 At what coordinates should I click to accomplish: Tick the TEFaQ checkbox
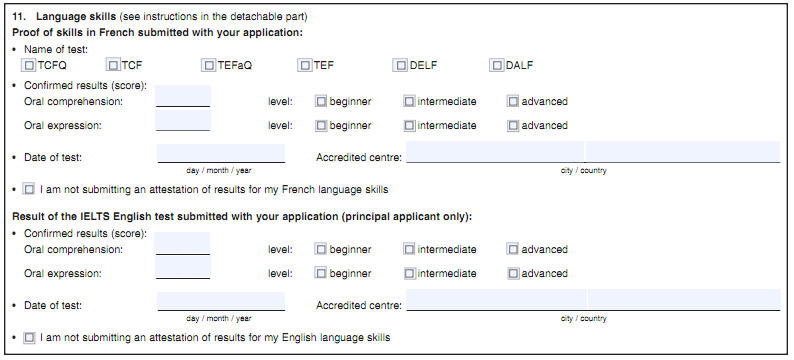click(209, 65)
